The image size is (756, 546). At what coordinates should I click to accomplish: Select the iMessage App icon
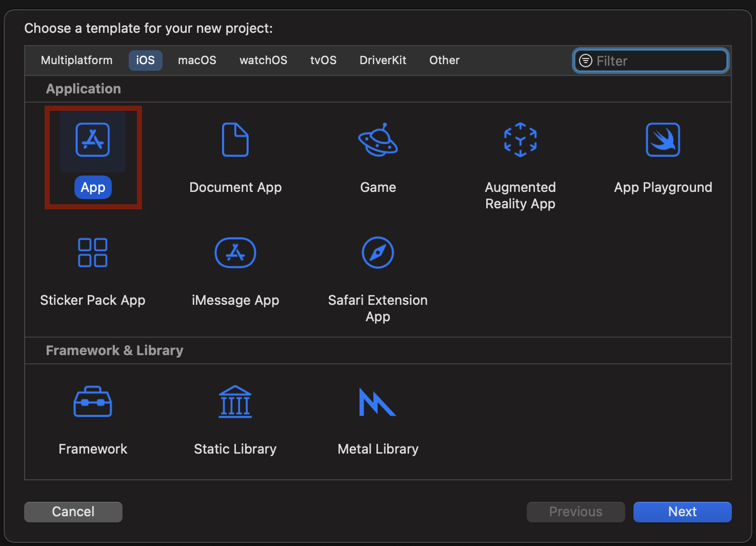[235, 252]
